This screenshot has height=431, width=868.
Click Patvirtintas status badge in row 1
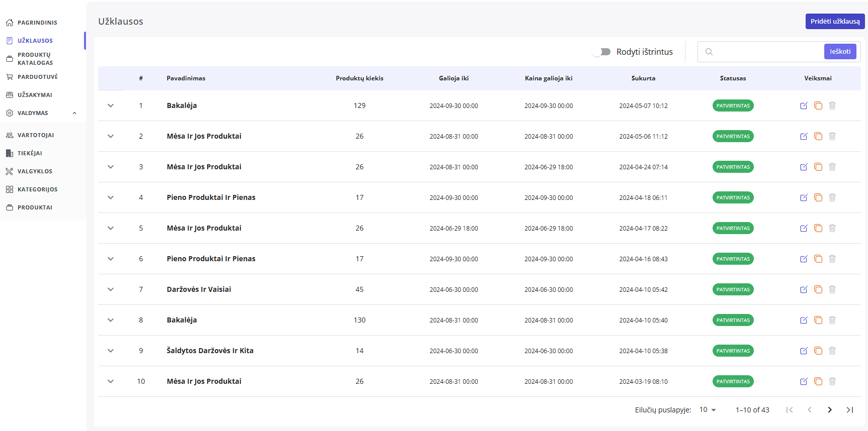pos(733,105)
